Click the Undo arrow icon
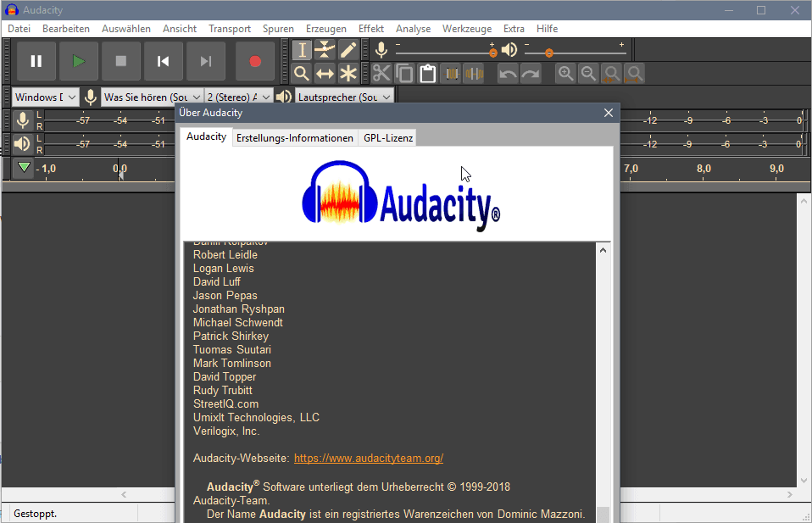 (508, 74)
